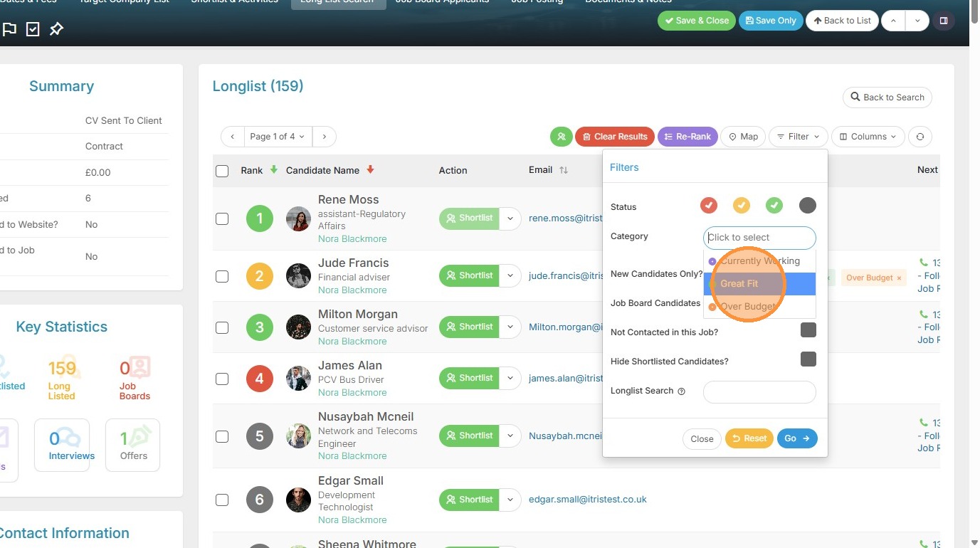Click the orange rank 2 badge

tap(260, 276)
